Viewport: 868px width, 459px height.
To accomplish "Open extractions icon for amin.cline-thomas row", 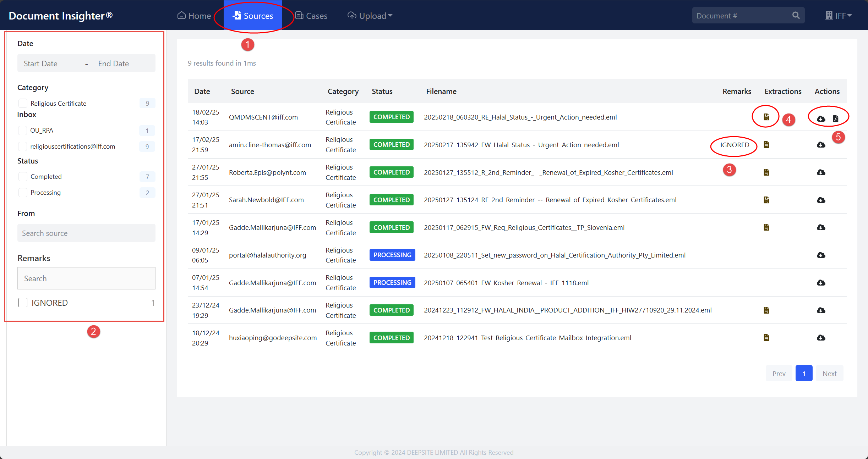I will tap(766, 145).
